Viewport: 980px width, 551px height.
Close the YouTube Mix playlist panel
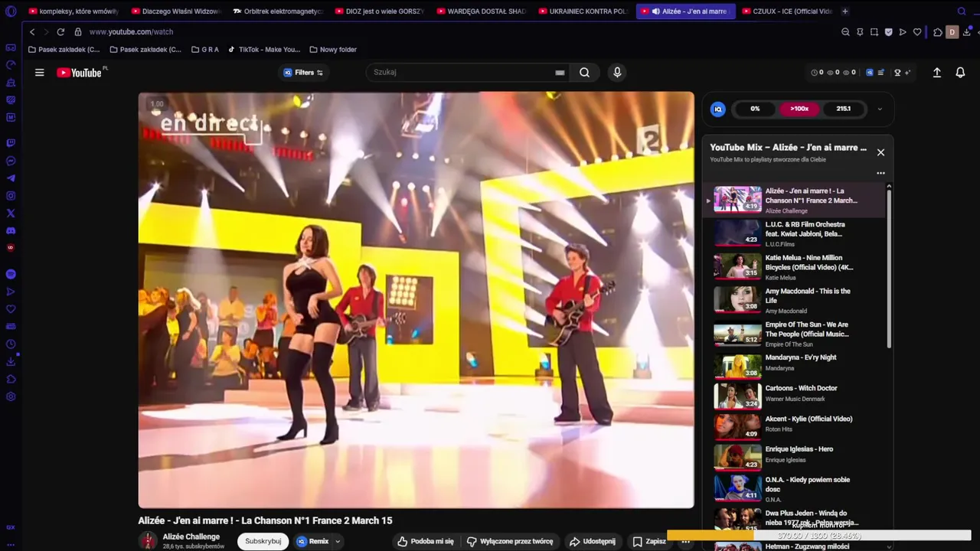(880, 152)
